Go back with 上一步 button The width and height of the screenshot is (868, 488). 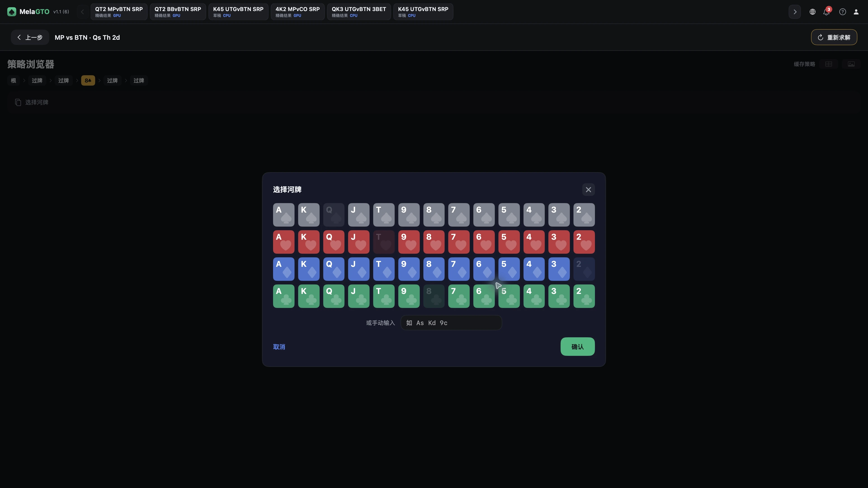coord(30,37)
